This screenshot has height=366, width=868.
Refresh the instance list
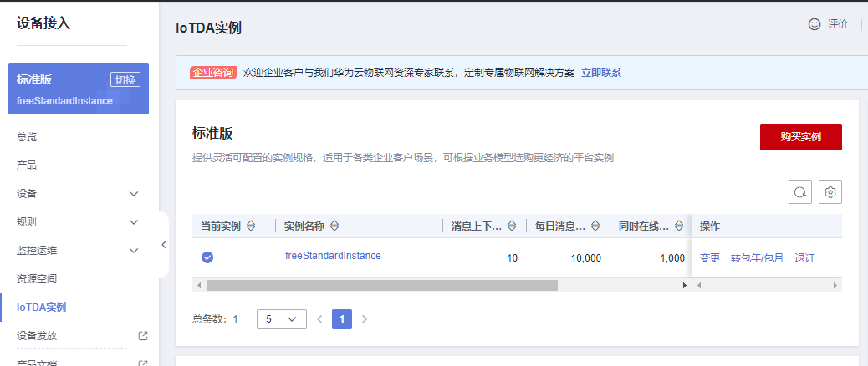(x=800, y=192)
